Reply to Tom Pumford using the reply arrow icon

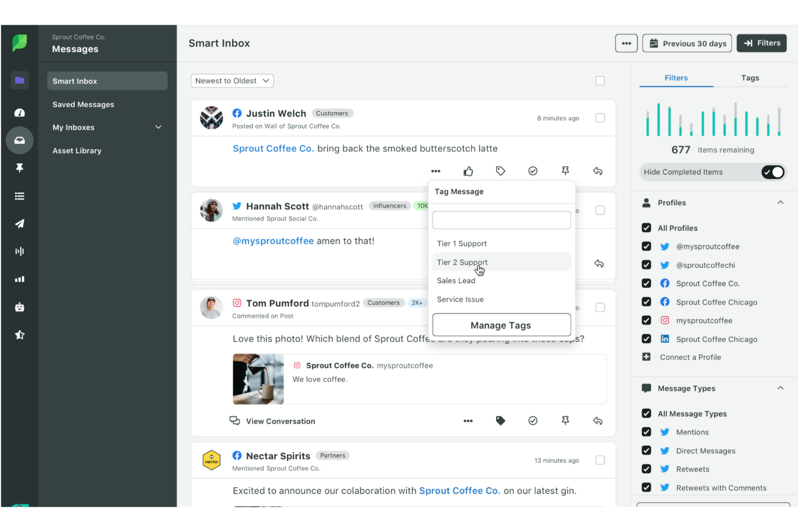[597, 421]
